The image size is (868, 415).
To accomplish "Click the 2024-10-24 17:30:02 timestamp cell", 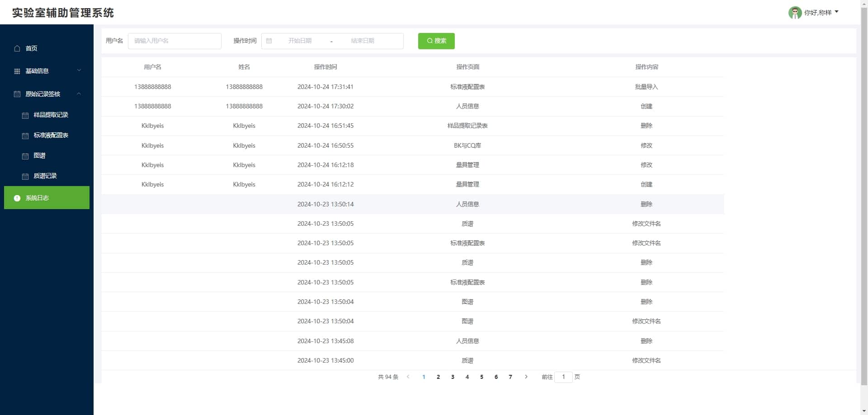I will click(325, 106).
